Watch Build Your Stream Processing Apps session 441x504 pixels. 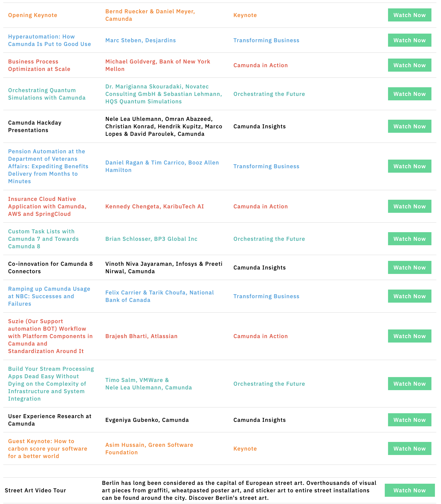pyautogui.click(x=409, y=384)
